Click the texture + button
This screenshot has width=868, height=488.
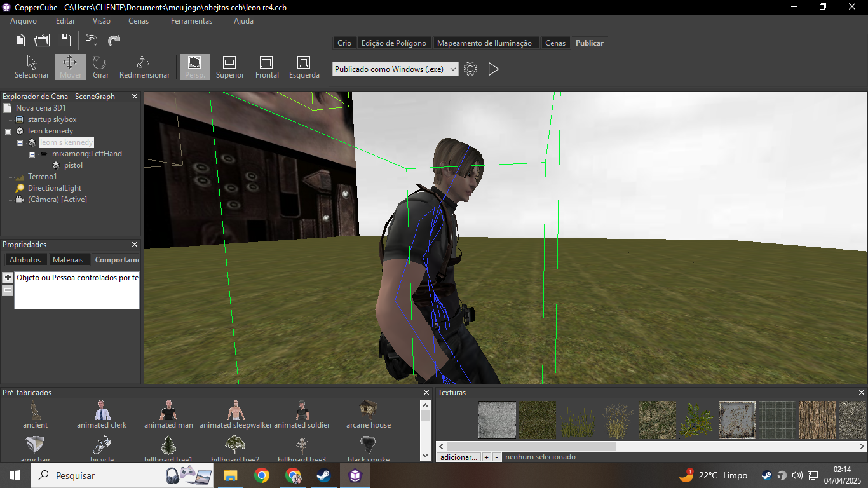[486, 457]
